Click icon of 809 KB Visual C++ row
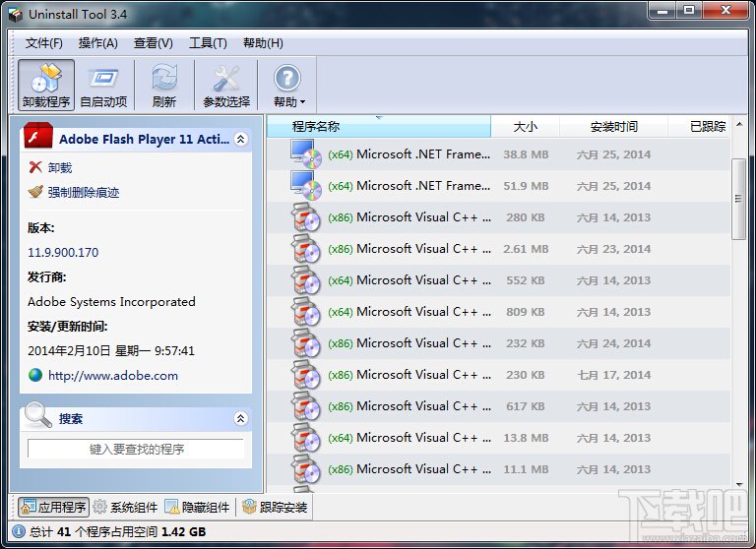 [x=306, y=312]
